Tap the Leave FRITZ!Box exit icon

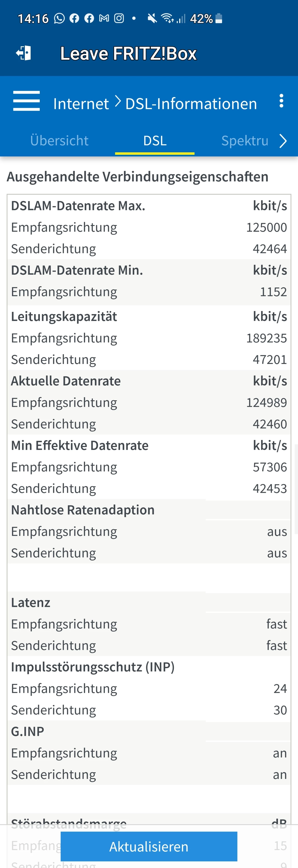[x=24, y=53]
